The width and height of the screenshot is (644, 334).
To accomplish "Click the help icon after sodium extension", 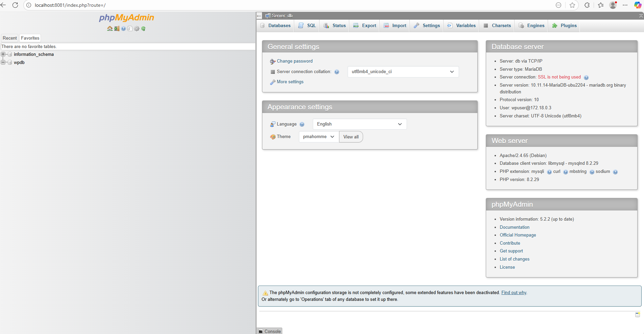I will tap(615, 172).
